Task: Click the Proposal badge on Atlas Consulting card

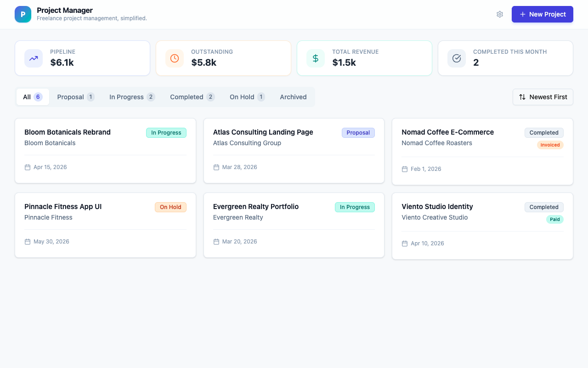Action: [x=358, y=133]
